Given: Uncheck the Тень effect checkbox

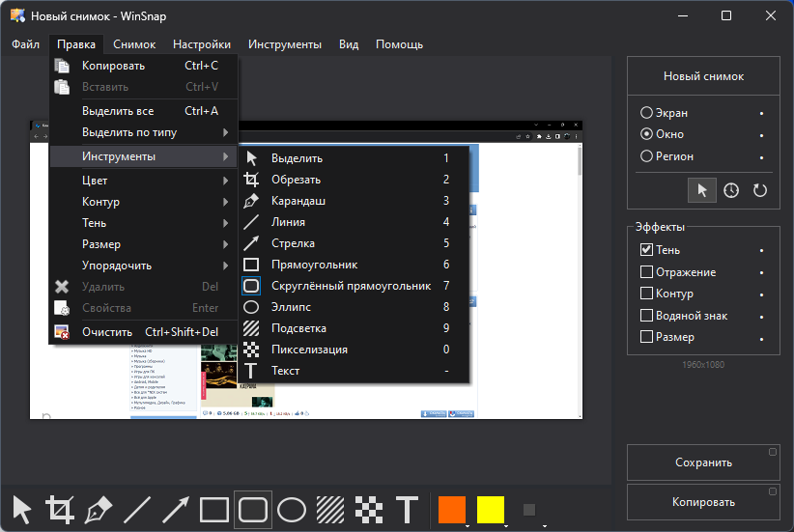Looking at the screenshot, I should click(646, 249).
